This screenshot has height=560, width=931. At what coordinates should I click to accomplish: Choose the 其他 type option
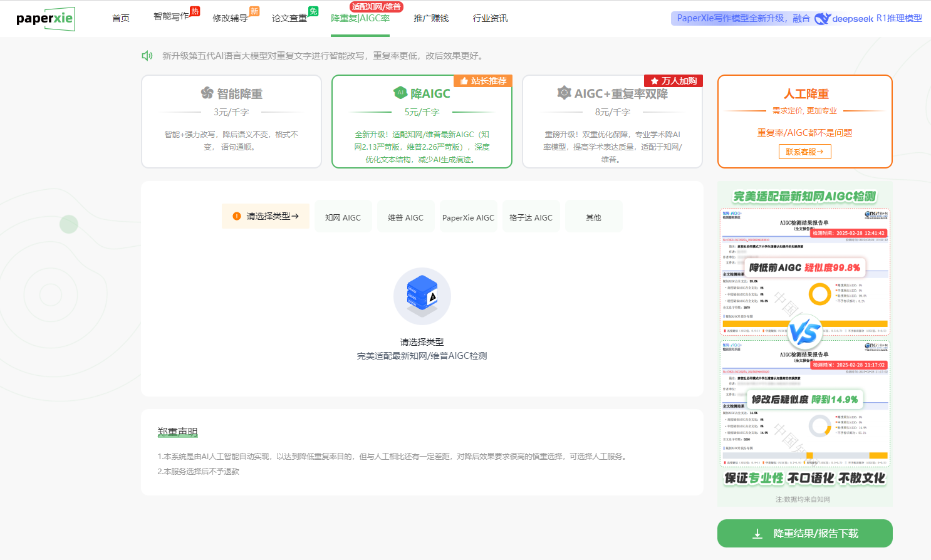pyautogui.click(x=593, y=217)
